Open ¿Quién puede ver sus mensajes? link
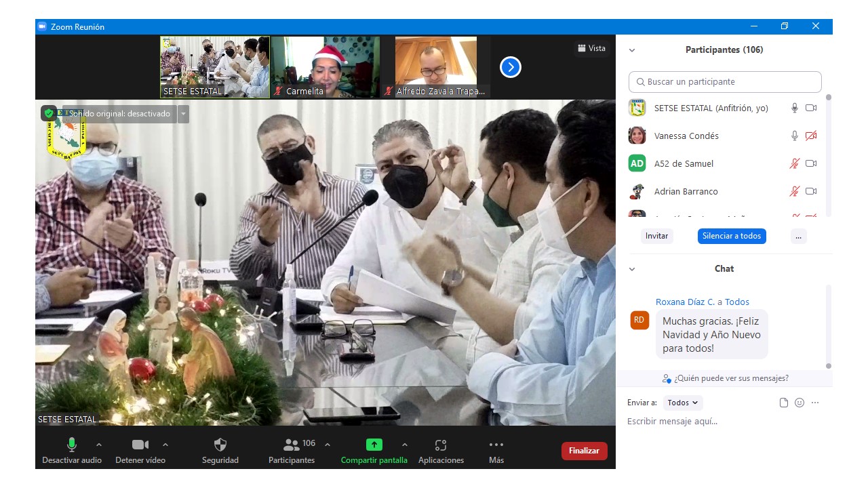The width and height of the screenshot is (868, 488). coord(726,378)
